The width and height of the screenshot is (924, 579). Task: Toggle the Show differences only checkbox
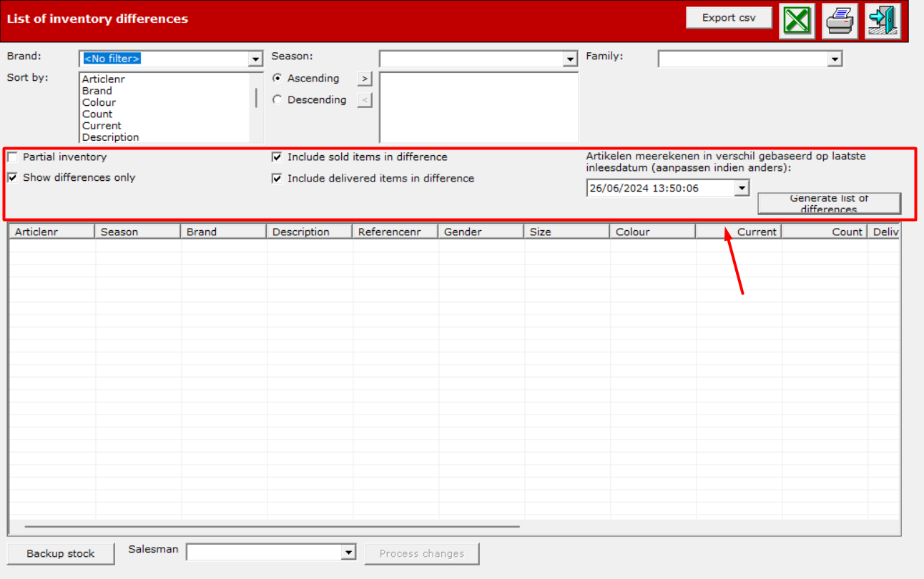(13, 177)
